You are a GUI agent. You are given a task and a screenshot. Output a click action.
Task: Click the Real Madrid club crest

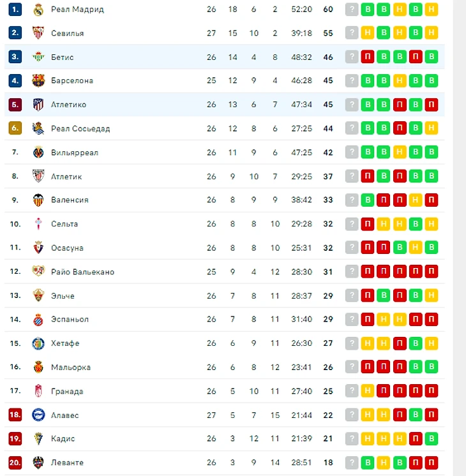click(x=38, y=10)
